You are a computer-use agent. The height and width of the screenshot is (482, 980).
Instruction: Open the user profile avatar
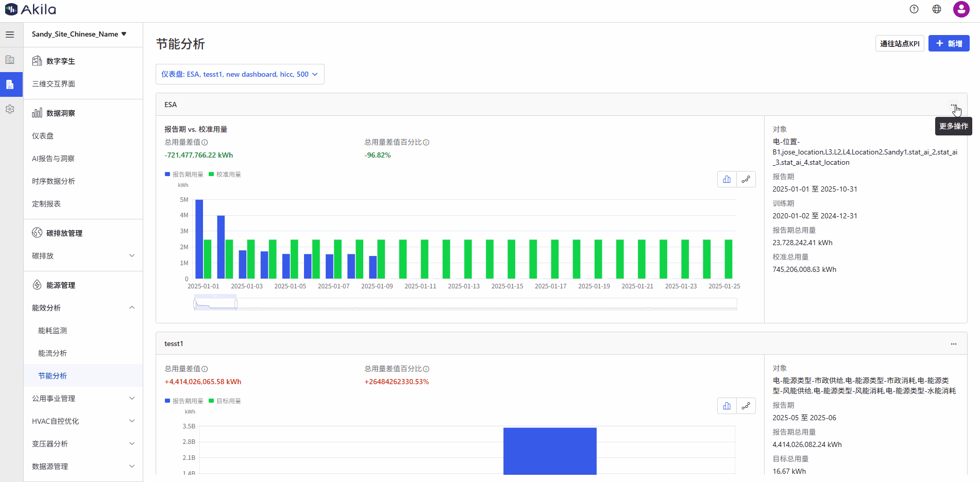click(961, 9)
